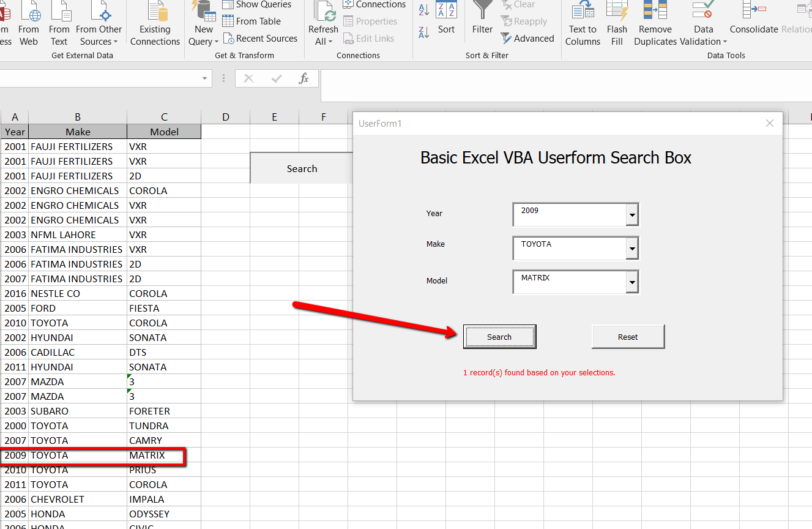Click the Search button on the userform
The height and width of the screenshot is (529, 812).
[x=499, y=337]
